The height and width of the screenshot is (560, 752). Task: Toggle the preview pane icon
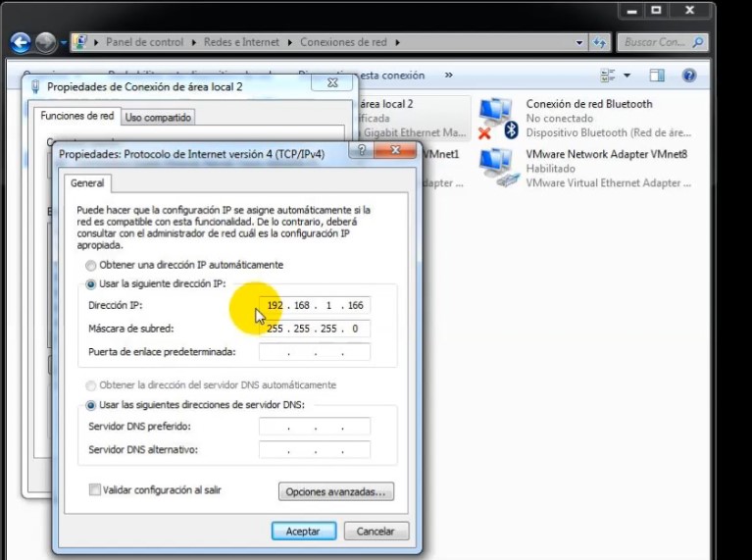657,76
